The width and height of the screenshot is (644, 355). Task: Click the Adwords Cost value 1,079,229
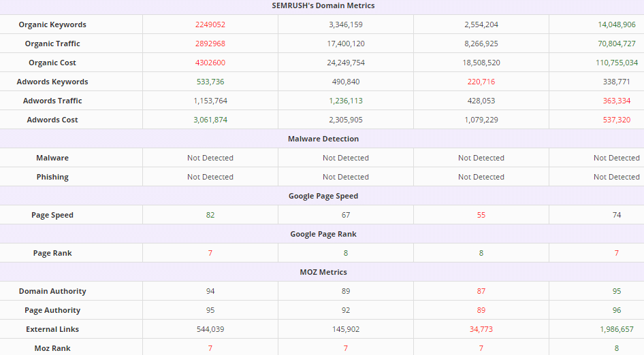[x=481, y=120]
